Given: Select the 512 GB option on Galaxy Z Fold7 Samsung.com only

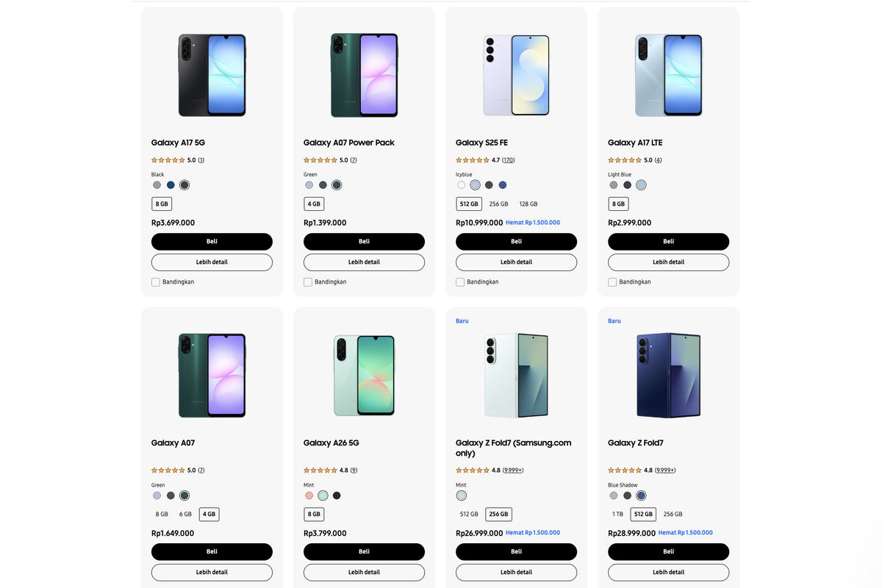Looking at the screenshot, I should 469,514.
